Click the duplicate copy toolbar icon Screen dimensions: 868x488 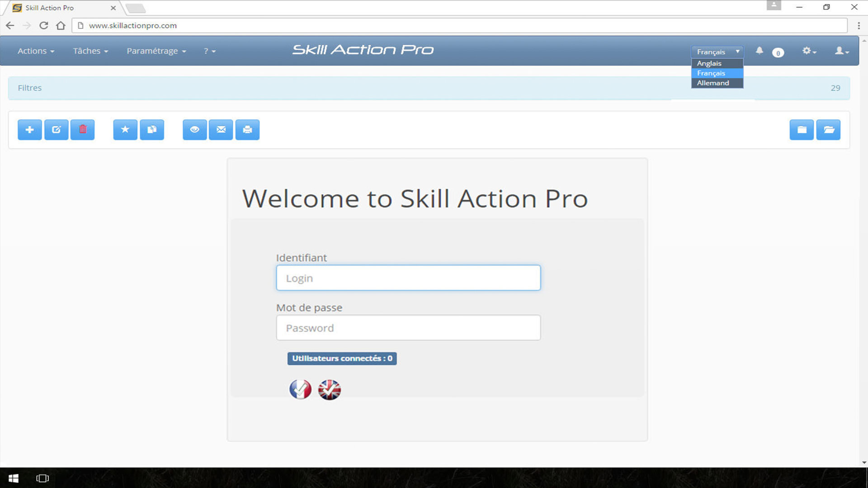[152, 130]
